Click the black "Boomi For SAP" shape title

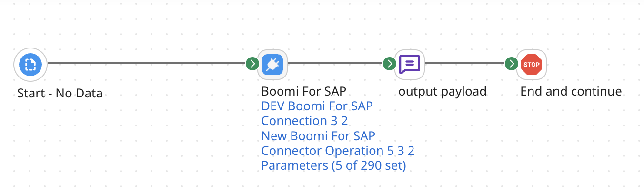point(303,91)
